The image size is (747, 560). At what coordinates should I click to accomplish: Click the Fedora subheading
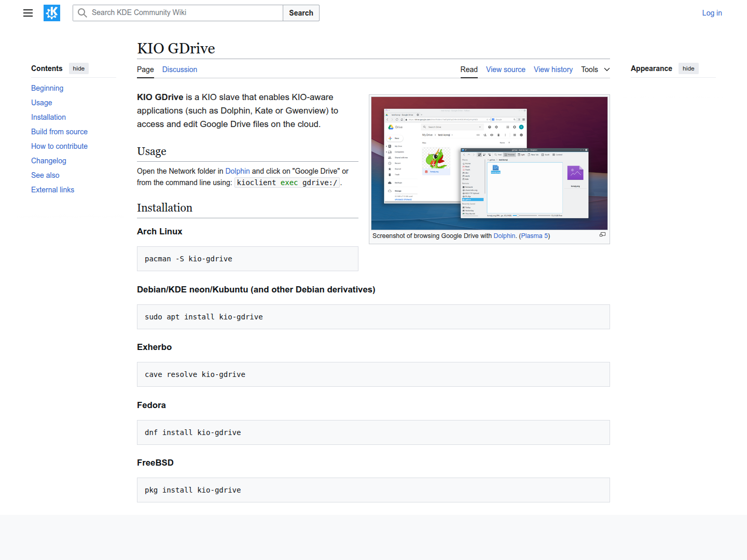pyautogui.click(x=151, y=405)
